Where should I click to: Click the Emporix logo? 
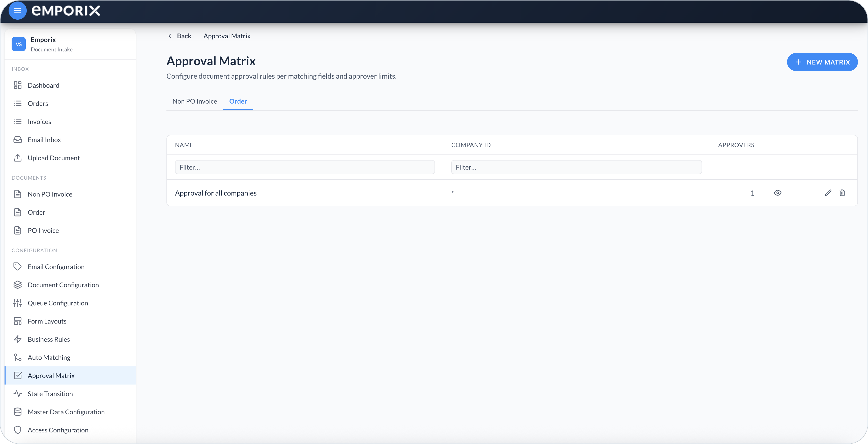(66, 11)
